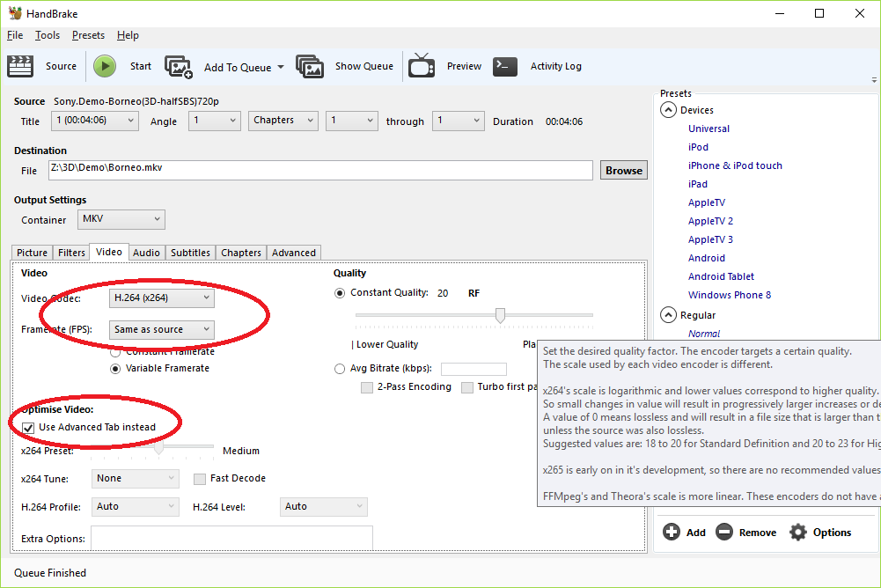Click the Add To Queue icon
The image size is (881, 588).
pyautogui.click(x=179, y=67)
